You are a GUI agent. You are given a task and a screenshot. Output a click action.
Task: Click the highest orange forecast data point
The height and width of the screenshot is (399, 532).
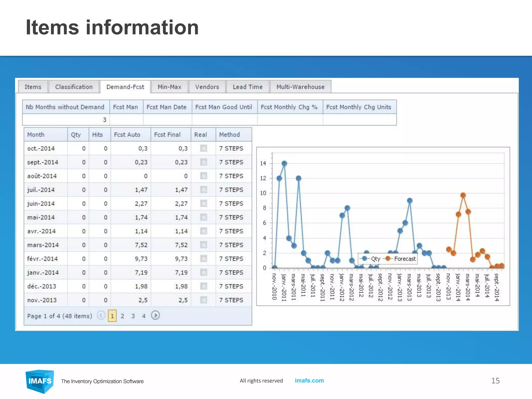463,195
